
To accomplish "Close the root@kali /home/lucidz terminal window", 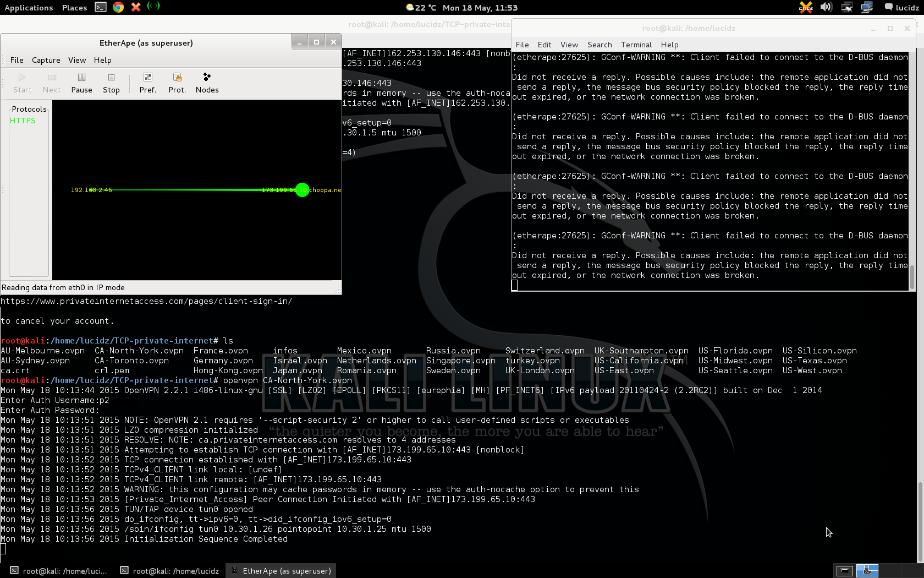I will click(907, 29).
